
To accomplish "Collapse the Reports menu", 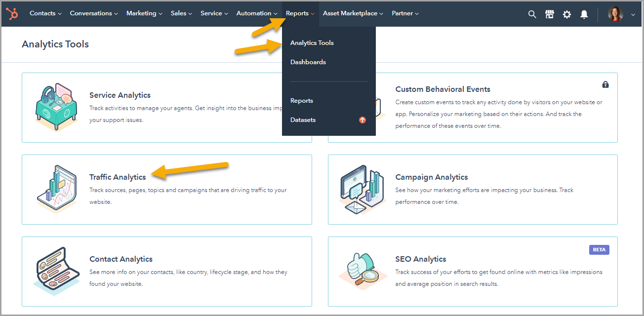I will click(x=300, y=13).
